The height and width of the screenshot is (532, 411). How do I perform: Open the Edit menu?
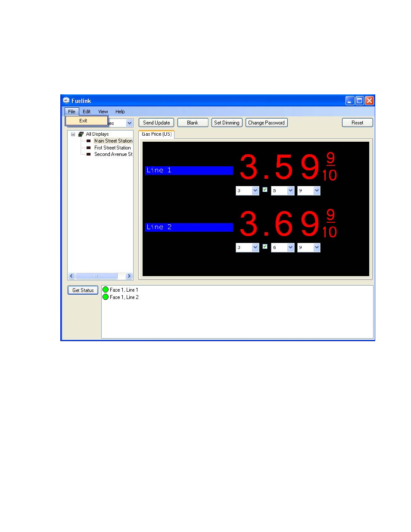[x=87, y=112]
